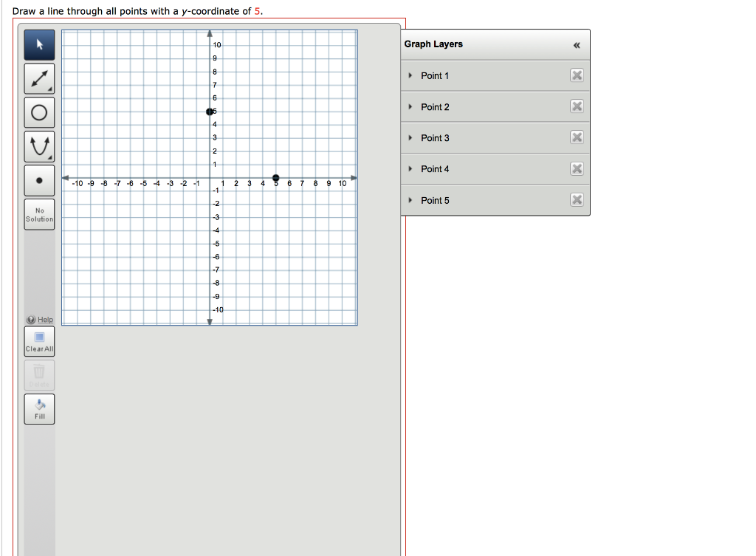
Task: Choose the circle drawing tool
Action: point(39,112)
